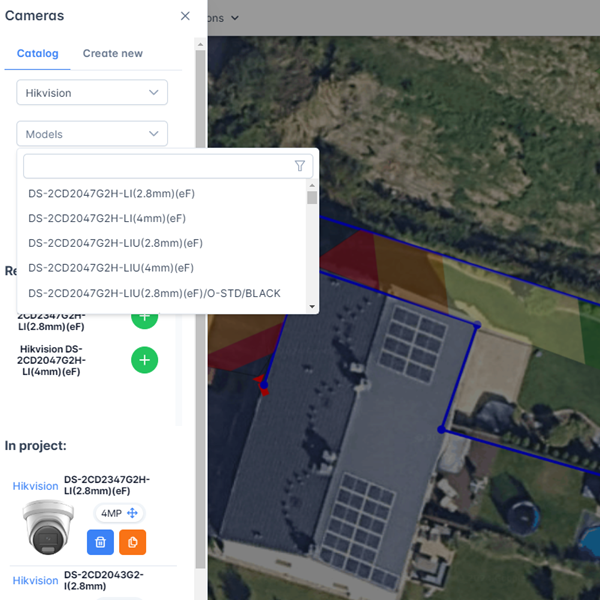Pick DS-2CD2047G2H-LIU(4mm)(eF) model option
The image size is (600, 600).
coord(111,268)
